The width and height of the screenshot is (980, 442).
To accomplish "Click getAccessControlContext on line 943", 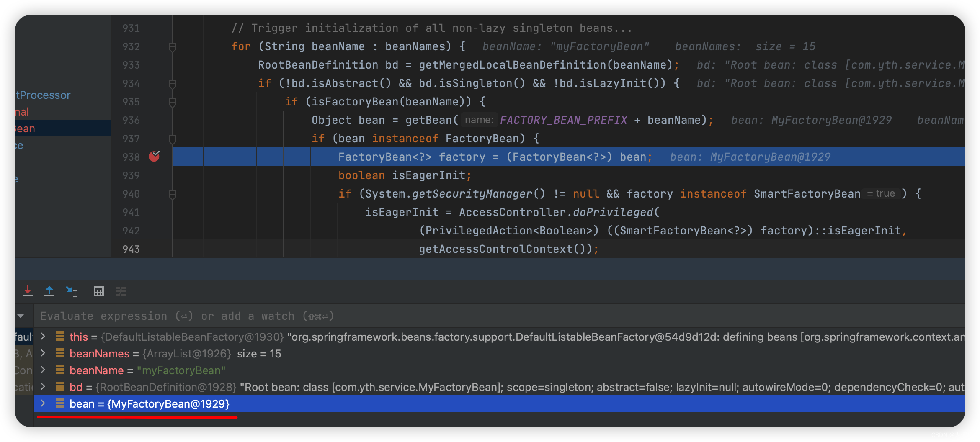I will pos(496,249).
